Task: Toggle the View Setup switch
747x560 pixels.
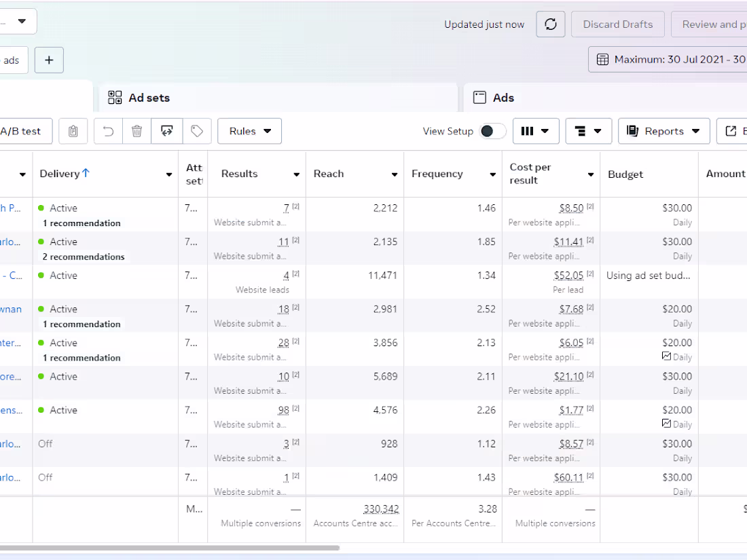Action: [x=492, y=131]
